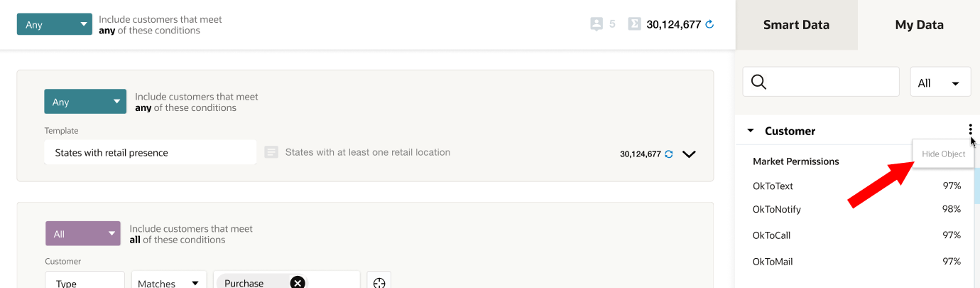Open the purple All group dropdown

(x=82, y=234)
